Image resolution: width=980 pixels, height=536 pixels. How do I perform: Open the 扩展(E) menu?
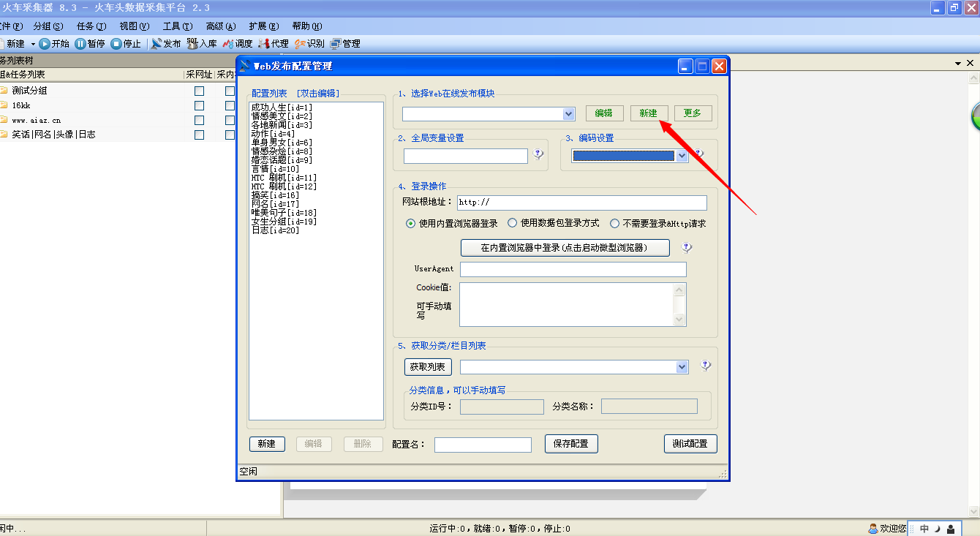click(263, 26)
